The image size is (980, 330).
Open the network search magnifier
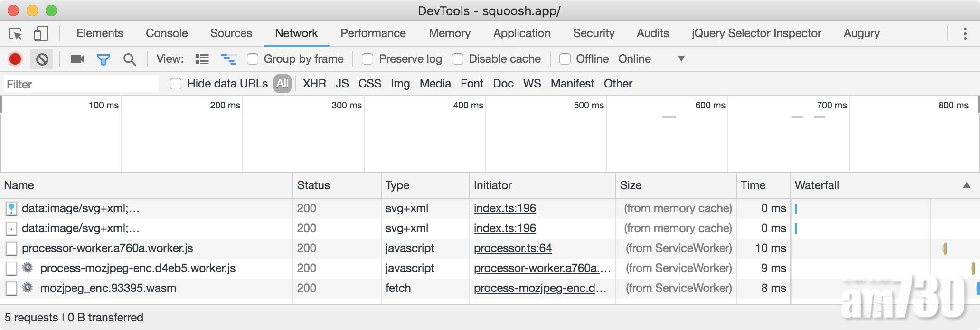click(129, 59)
